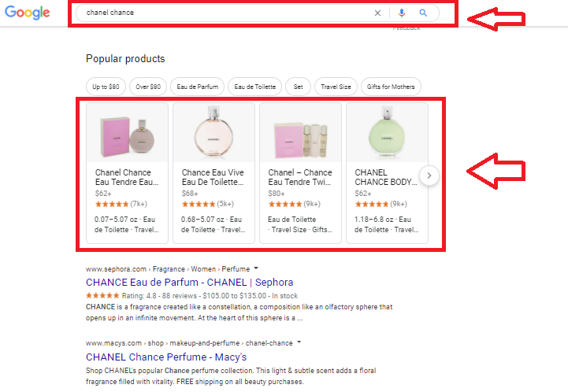Screen dimensions: 568x392
Task: Choose the Travel Size filter chip
Action: point(336,87)
